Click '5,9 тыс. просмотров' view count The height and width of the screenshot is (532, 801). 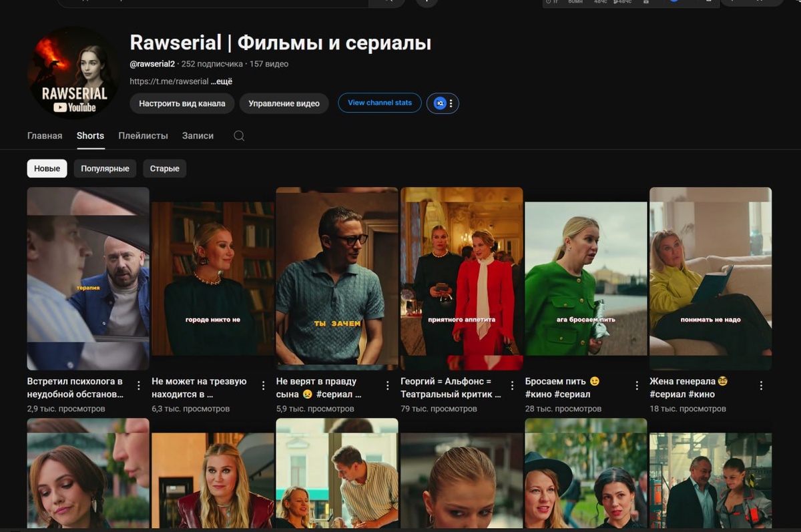pyautogui.click(x=315, y=409)
